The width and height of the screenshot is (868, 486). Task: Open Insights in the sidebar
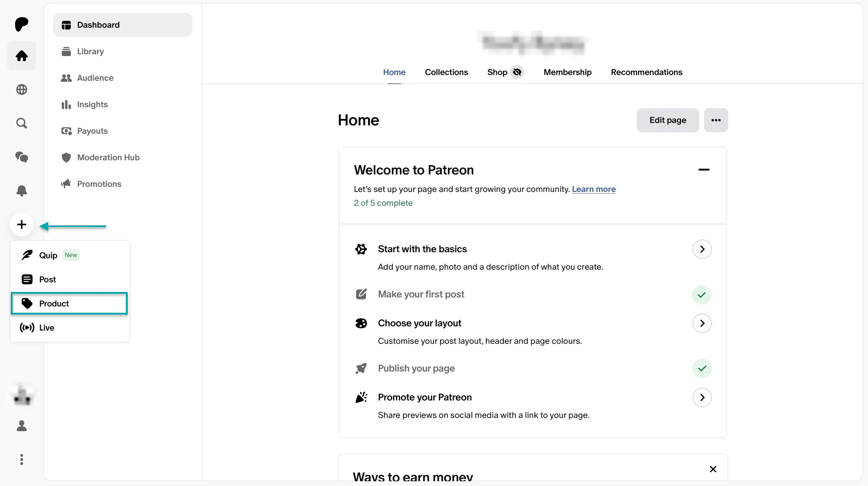coord(123,105)
